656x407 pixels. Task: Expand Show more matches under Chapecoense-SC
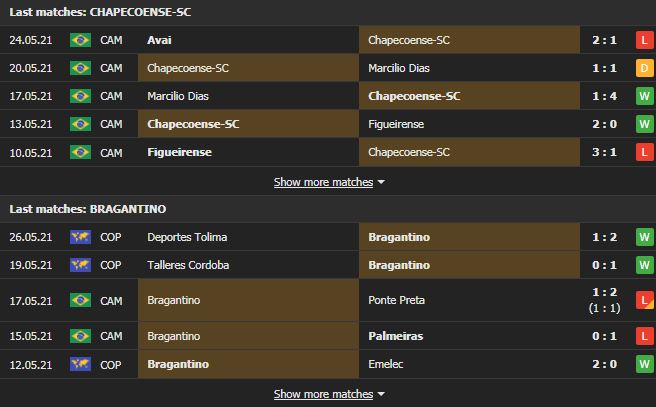pyautogui.click(x=323, y=182)
